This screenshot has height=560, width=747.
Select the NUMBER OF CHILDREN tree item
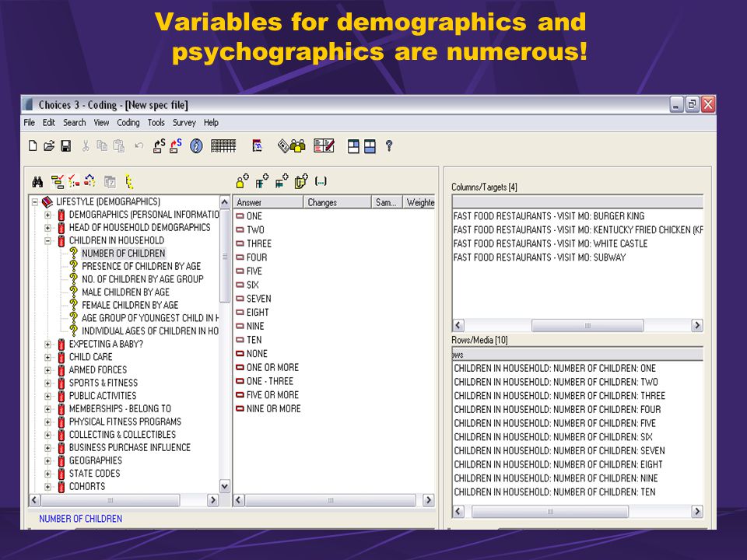pyautogui.click(x=124, y=254)
